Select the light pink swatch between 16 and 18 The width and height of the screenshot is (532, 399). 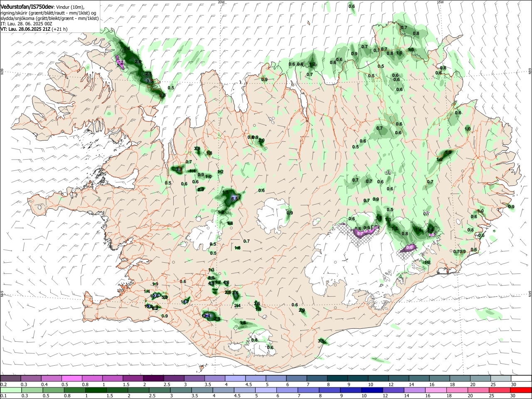[x=436, y=390]
